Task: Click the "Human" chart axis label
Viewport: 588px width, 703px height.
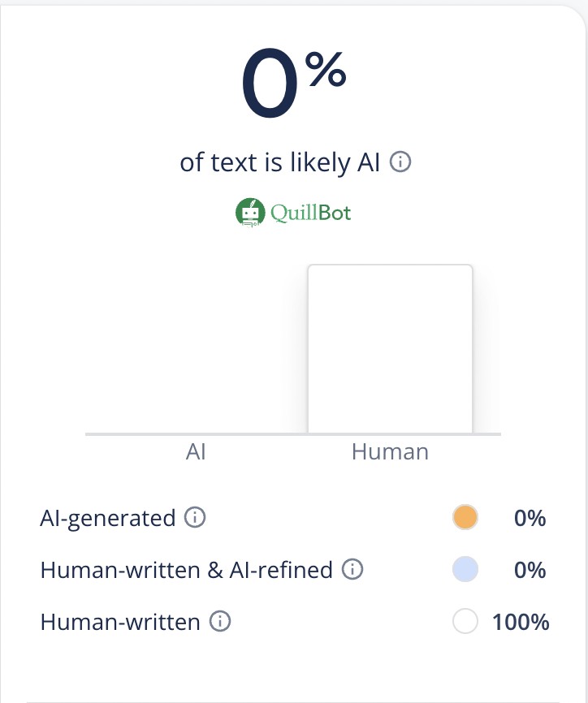Action: pos(390,452)
